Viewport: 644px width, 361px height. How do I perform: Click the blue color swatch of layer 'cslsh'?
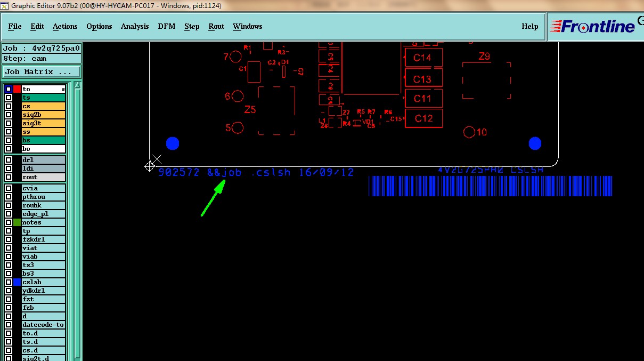(17, 282)
